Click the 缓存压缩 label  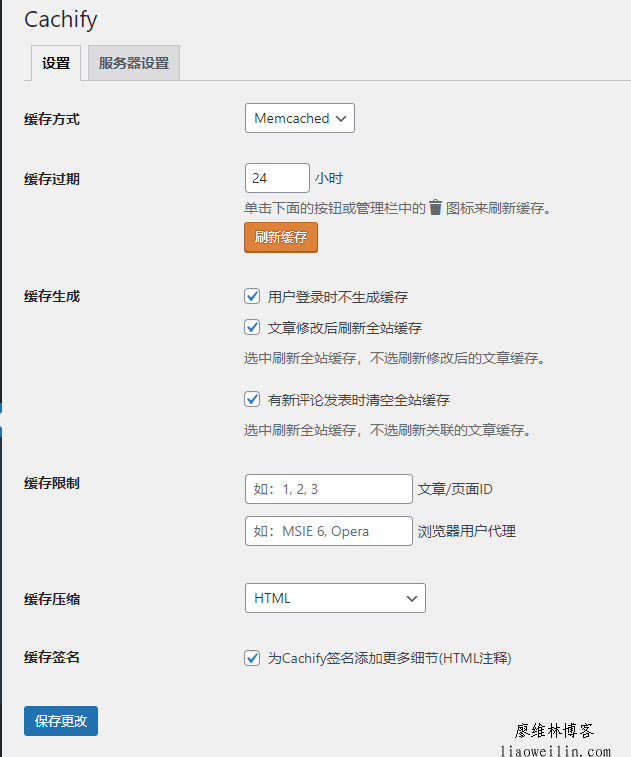(52, 599)
